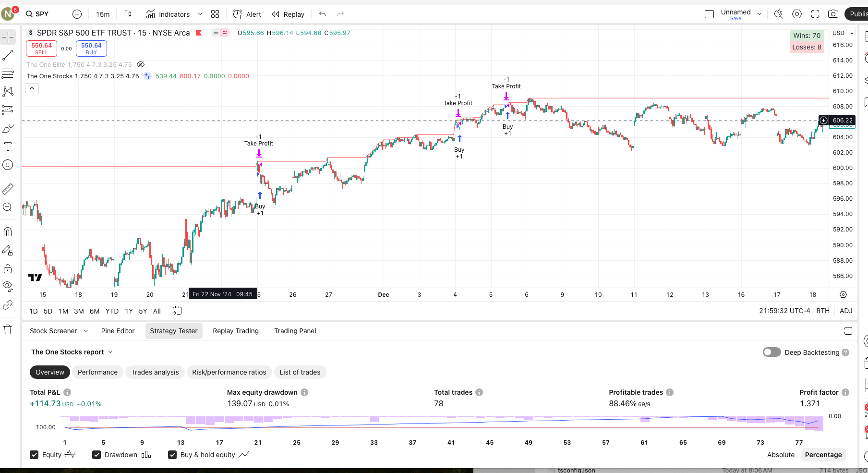Open the emoji icons tool
868x473 pixels.
(x=8, y=165)
